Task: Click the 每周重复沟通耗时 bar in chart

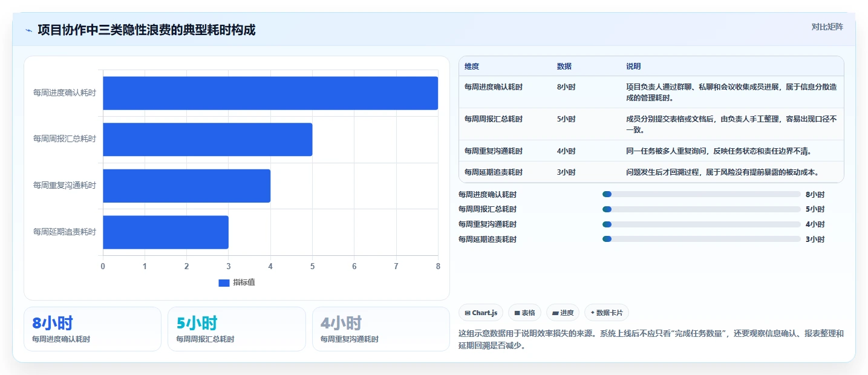Action: pyautogui.click(x=186, y=186)
